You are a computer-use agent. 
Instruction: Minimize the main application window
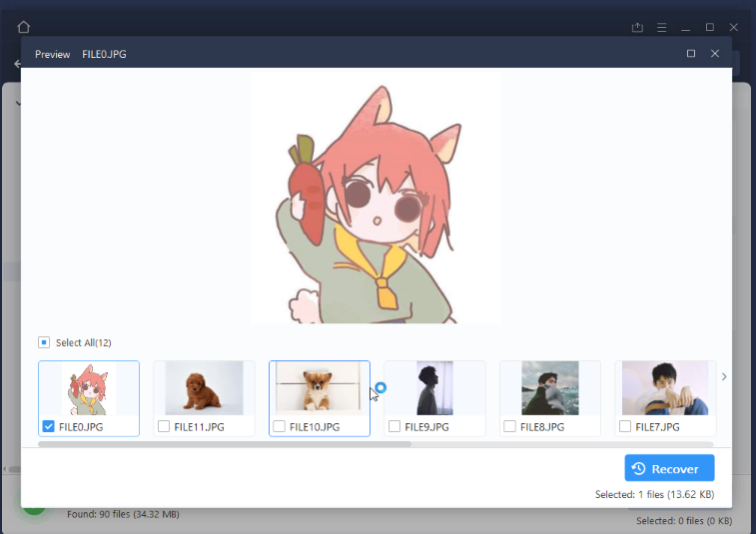pos(686,28)
